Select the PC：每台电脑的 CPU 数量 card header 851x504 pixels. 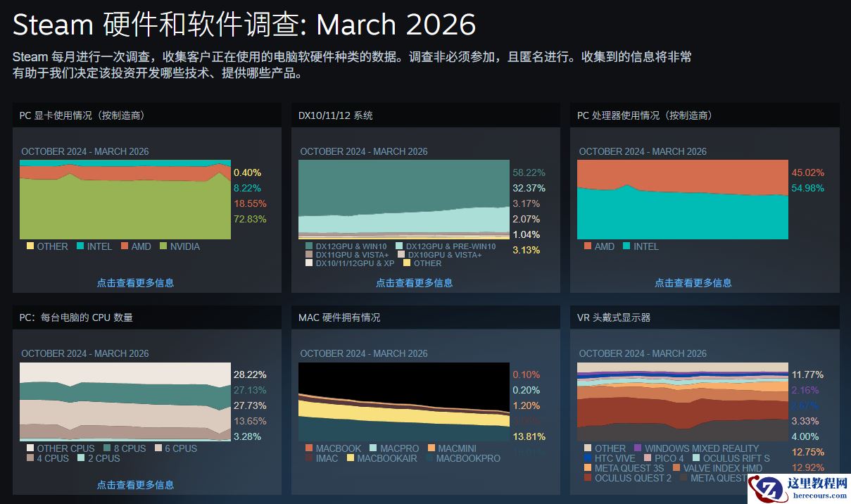coord(147,317)
